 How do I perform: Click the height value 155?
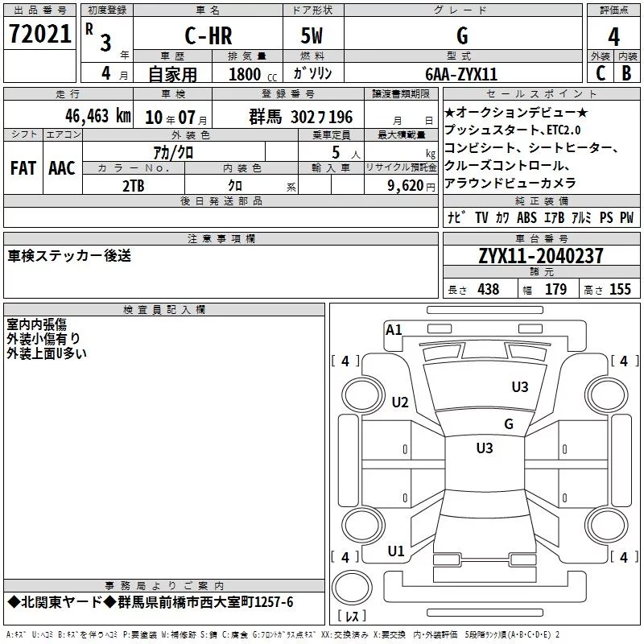click(x=620, y=289)
